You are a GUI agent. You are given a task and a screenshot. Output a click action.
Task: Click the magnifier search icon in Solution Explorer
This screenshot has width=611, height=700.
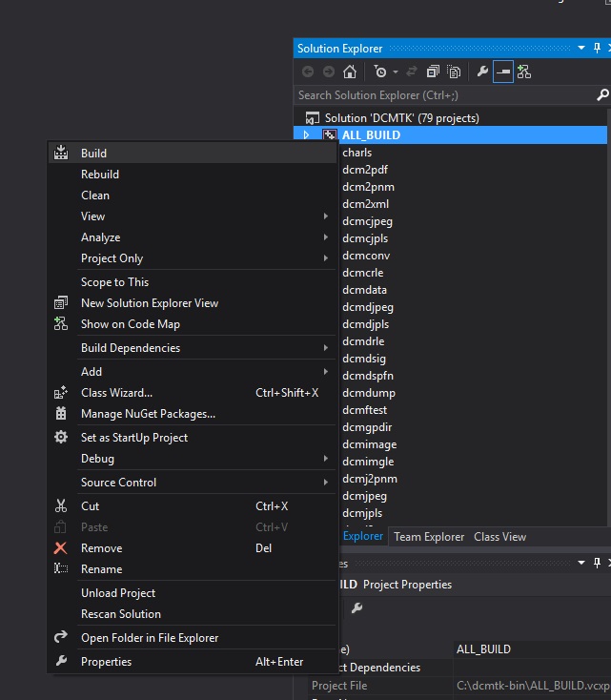(602, 95)
